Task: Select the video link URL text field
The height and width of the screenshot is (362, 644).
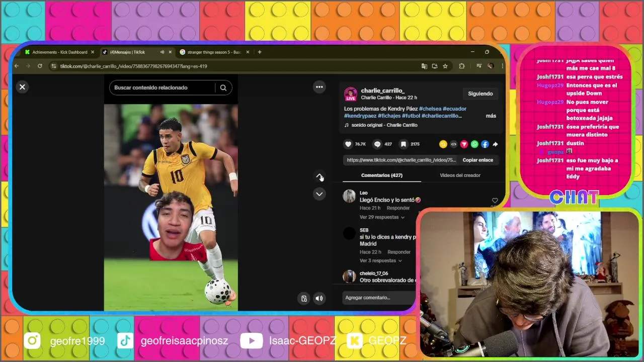Action: [x=400, y=160]
